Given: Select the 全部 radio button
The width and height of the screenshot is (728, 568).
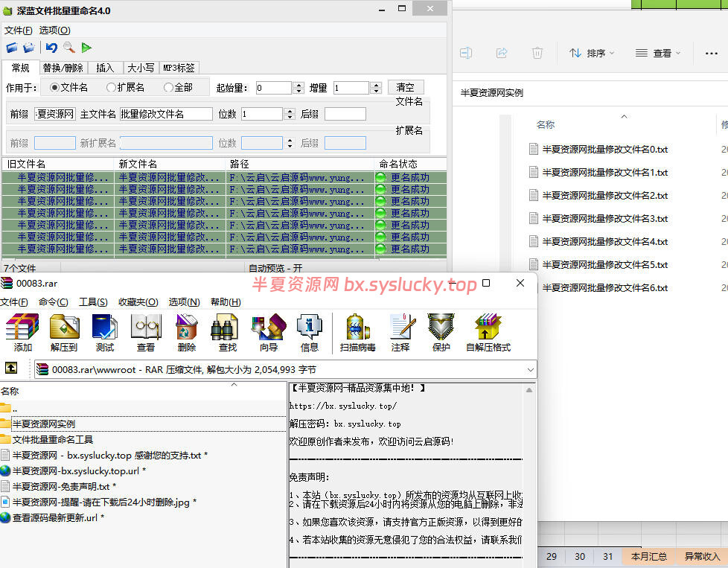Looking at the screenshot, I should coord(179,87).
